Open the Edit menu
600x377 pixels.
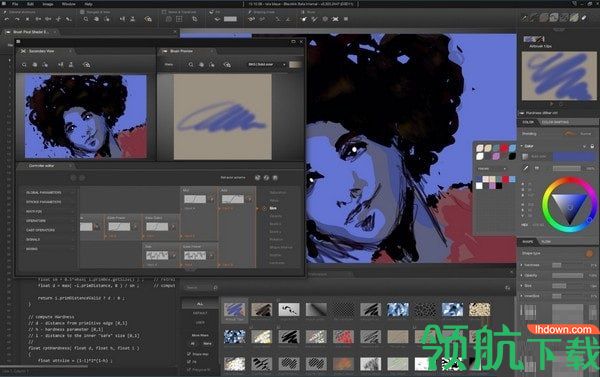(30, 4)
